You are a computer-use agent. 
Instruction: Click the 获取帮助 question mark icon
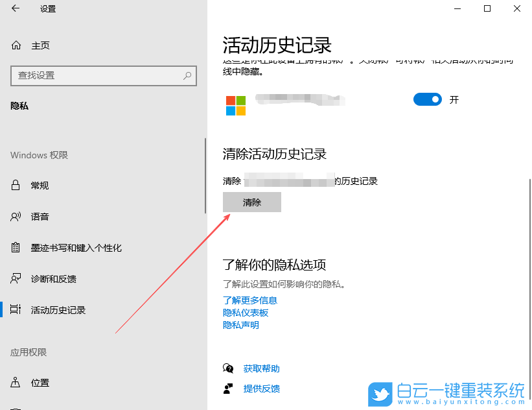pos(228,368)
